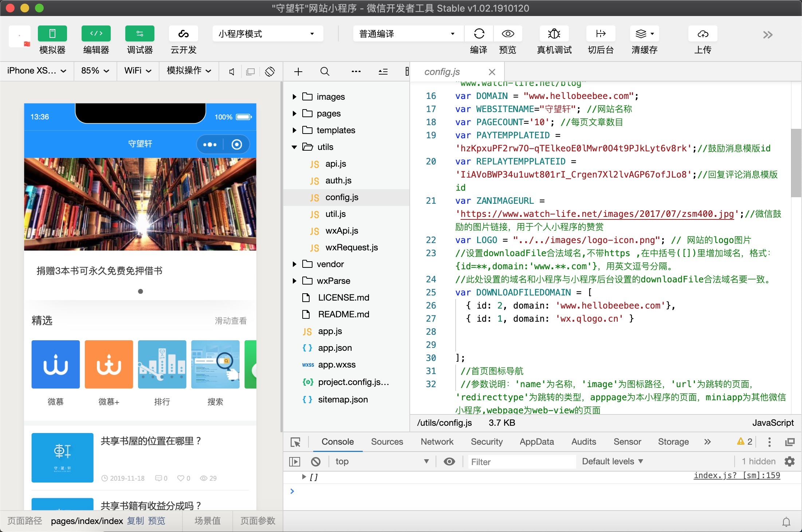Mute the simulator sound speaker icon

[232, 72]
